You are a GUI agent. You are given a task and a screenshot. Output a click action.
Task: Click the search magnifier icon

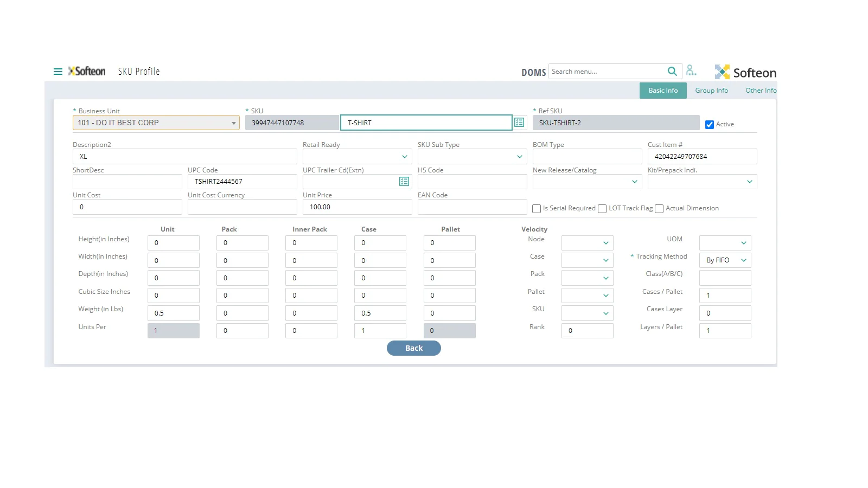coord(672,72)
